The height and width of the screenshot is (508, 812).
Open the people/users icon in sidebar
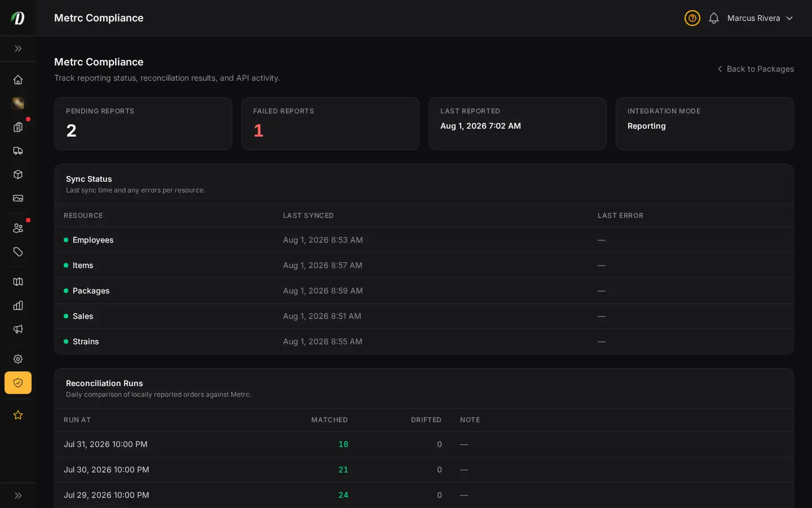coord(18,228)
